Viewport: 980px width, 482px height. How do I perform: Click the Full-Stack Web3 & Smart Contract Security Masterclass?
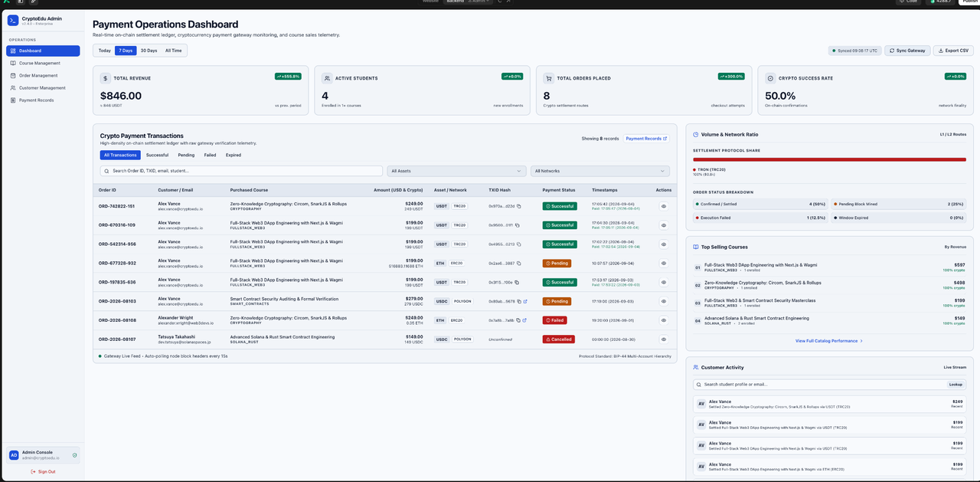[759, 300]
